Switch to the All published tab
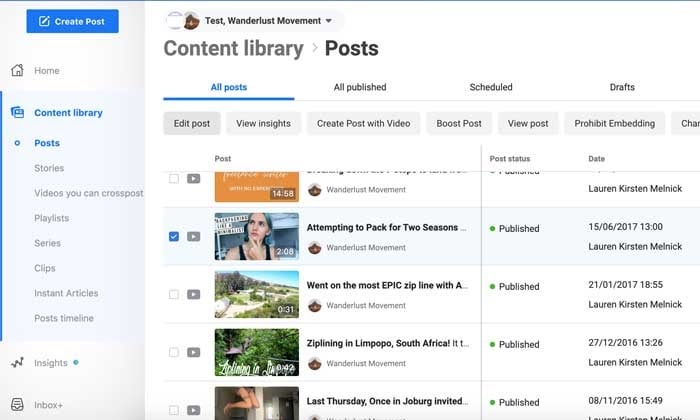700x420 pixels. (x=360, y=87)
